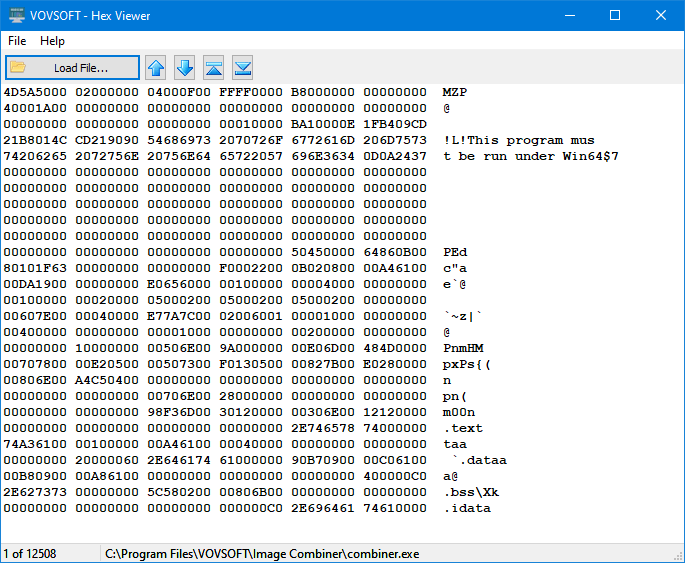Click hex value 2E646174
This screenshot has height=563, width=685.
[x=179, y=460]
